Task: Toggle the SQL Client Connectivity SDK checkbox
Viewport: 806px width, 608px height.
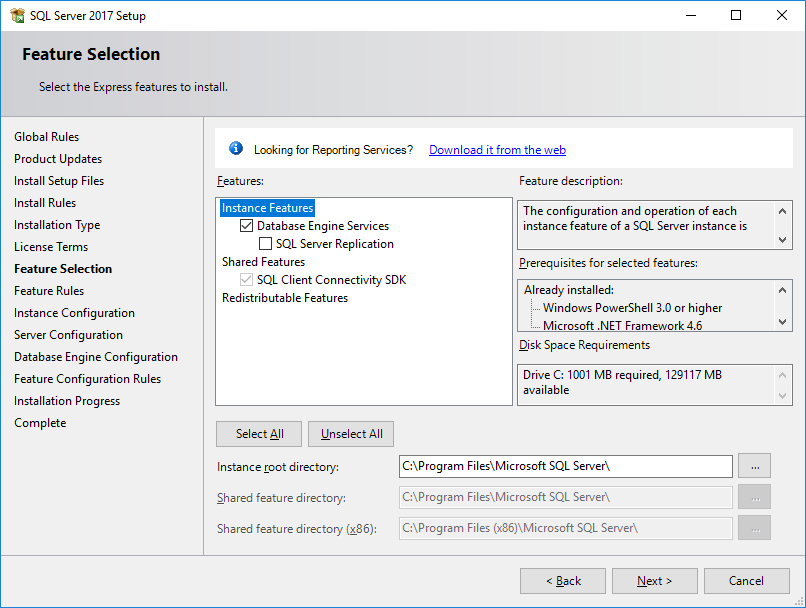Action: pos(246,280)
